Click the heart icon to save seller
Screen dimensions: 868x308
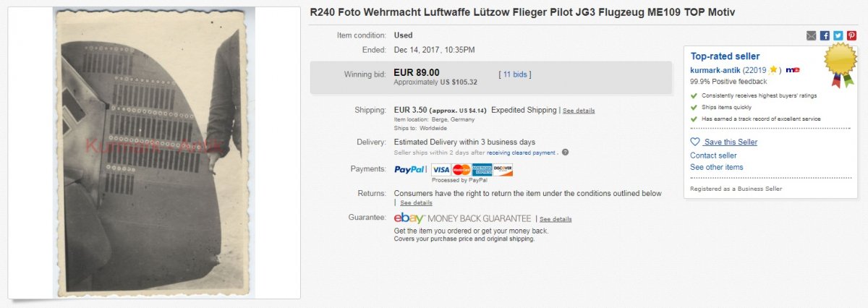point(695,142)
